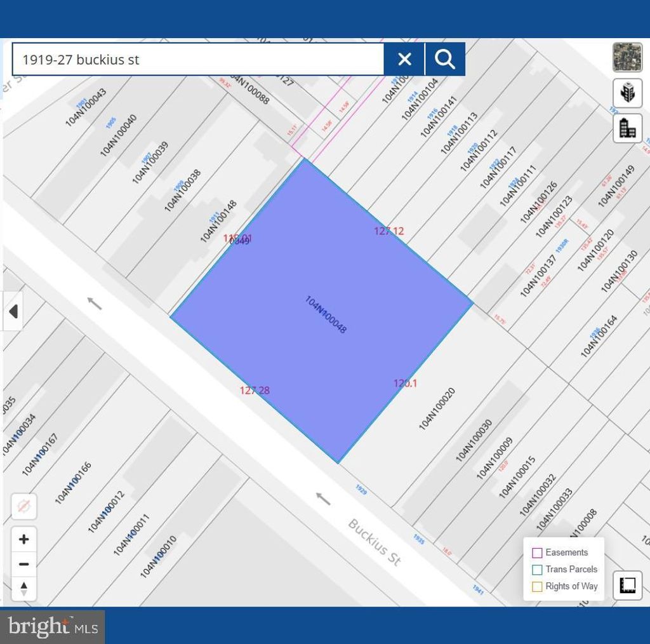Click the Bright MLS logo

click(53, 627)
